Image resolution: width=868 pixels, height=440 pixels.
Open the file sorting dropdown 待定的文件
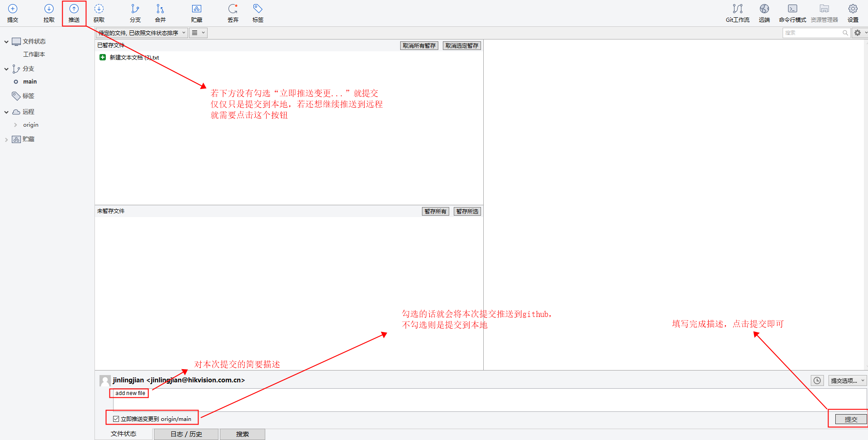point(142,33)
